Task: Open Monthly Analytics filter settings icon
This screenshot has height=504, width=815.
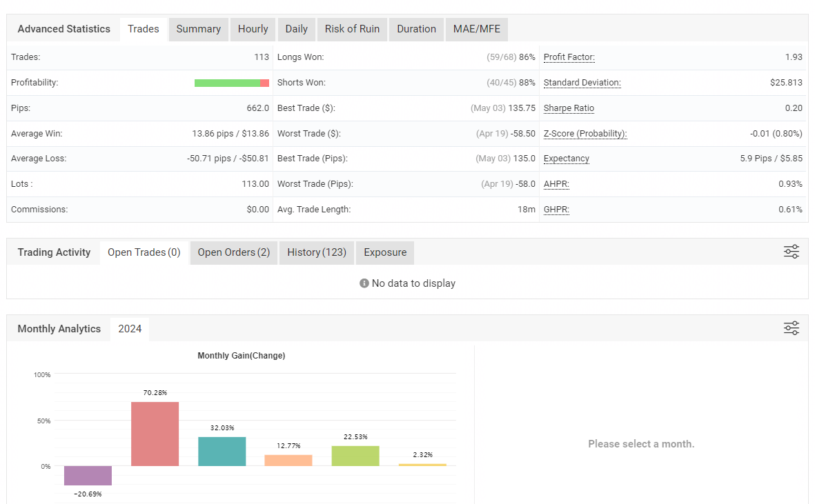Action: tap(791, 328)
